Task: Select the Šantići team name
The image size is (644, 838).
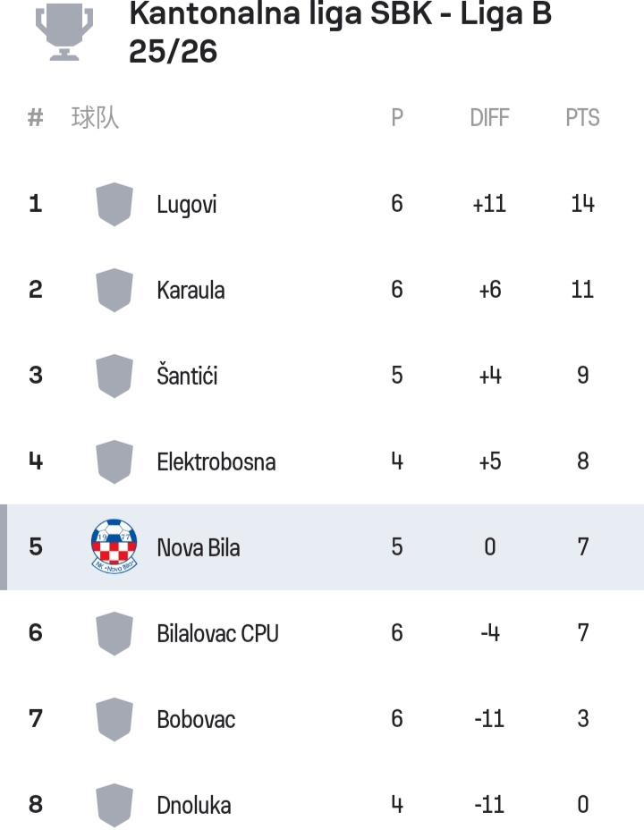Action: coord(187,377)
